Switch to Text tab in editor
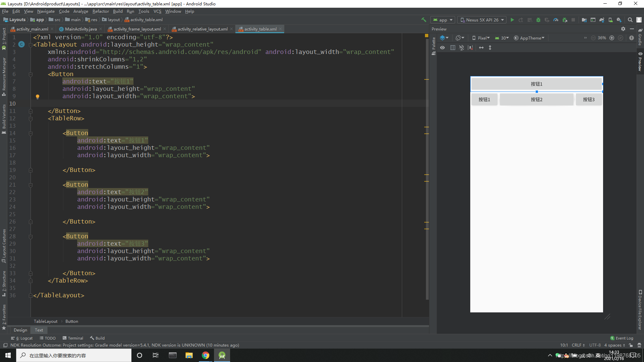Image resolution: width=644 pixels, height=362 pixels. (39, 330)
